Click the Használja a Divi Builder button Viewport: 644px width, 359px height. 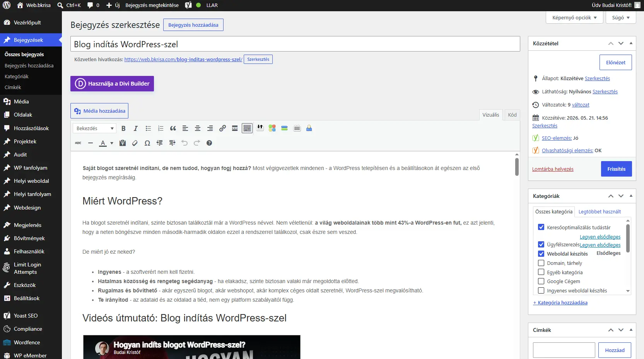click(x=112, y=84)
